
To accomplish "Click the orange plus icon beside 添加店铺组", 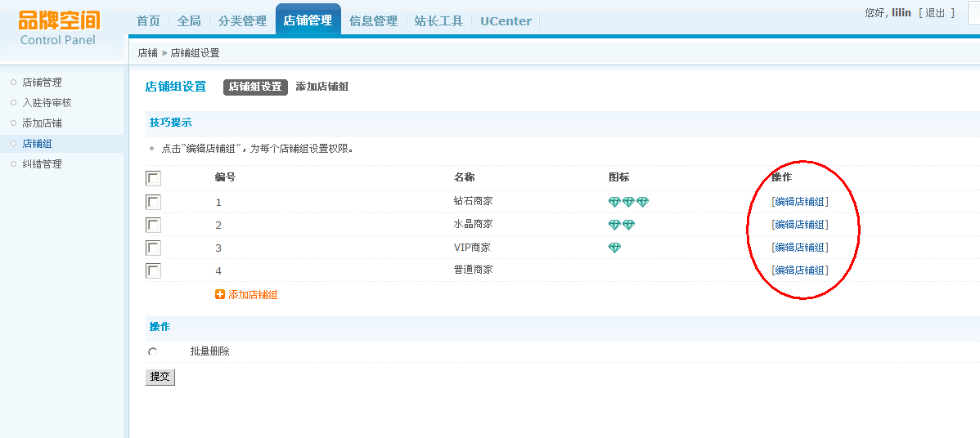I will [220, 294].
